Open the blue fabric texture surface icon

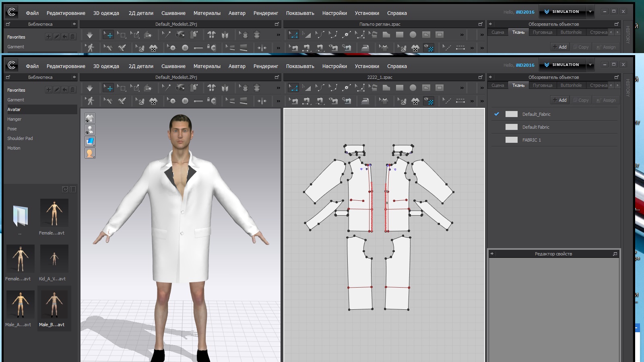coord(90,142)
